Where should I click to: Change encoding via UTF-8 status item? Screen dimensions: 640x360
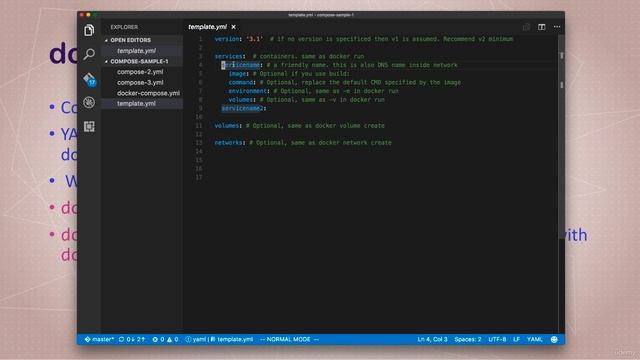pyautogui.click(x=497, y=339)
